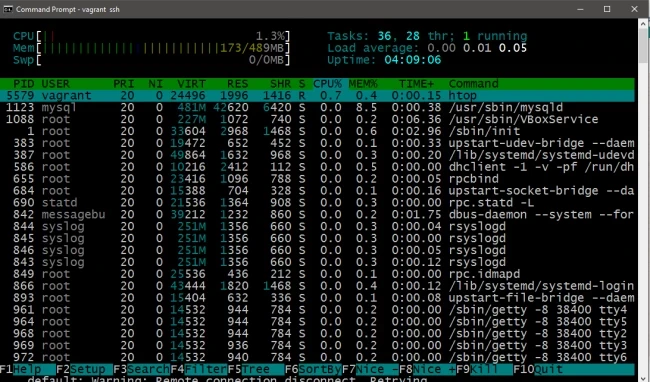This screenshot has height=382, width=650.
Task: Click the Load average values
Action: [477, 48]
